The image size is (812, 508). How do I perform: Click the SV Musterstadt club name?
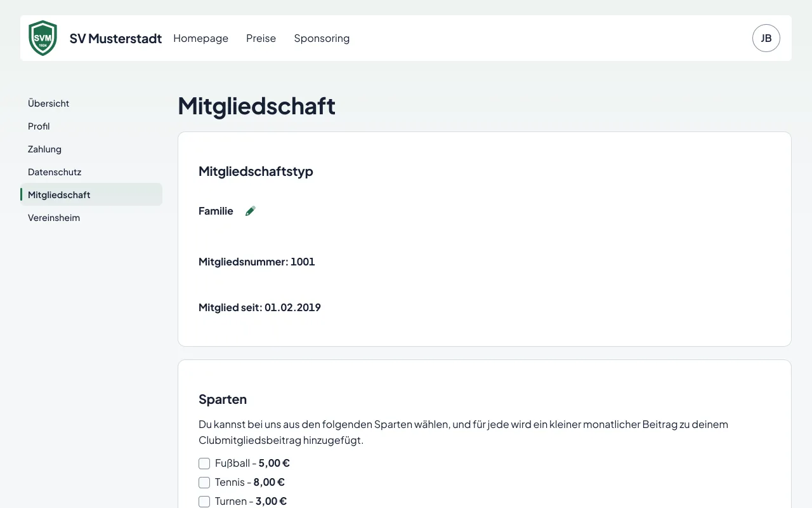click(115, 38)
